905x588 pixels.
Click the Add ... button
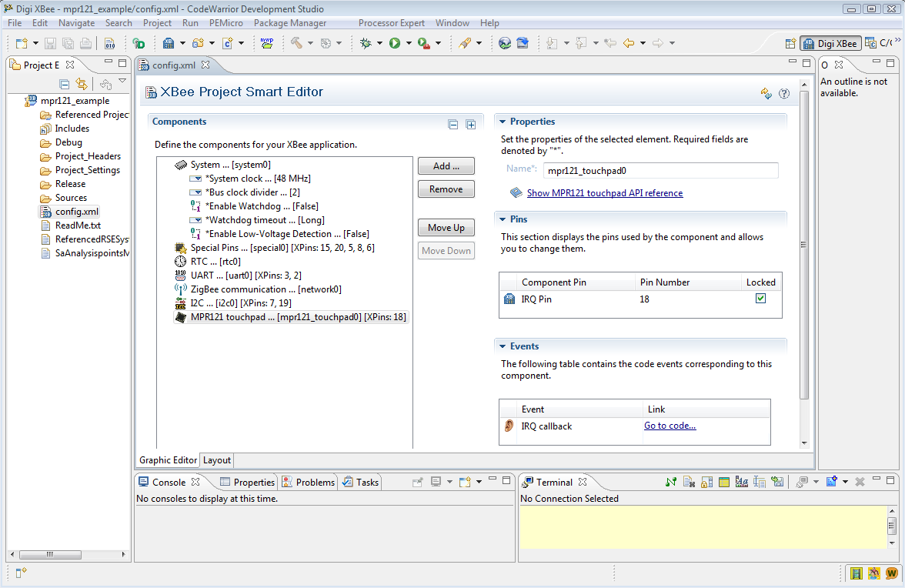446,166
